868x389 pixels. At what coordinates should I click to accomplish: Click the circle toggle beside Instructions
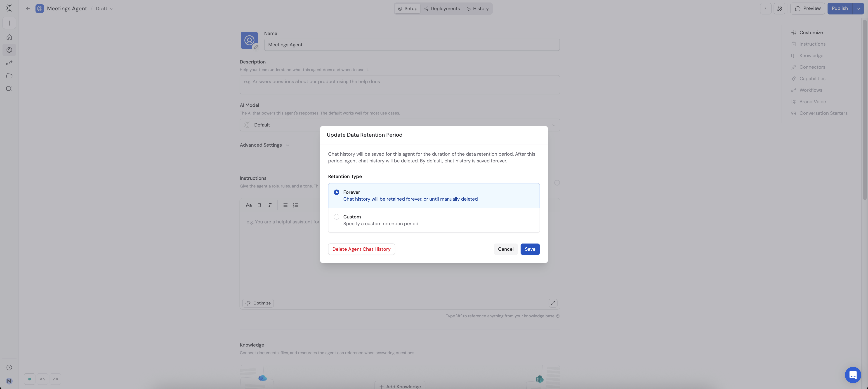pyautogui.click(x=557, y=183)
